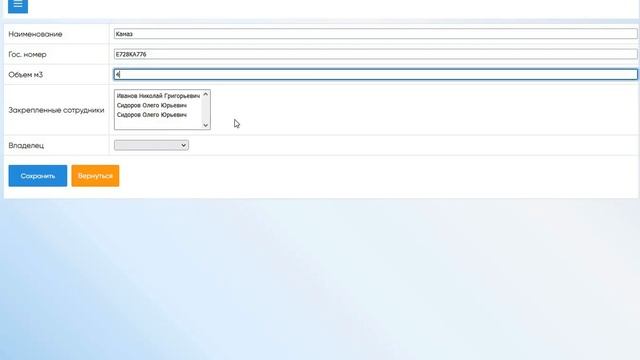Click the Закрепленные сотрудники label
640x360 pixels.
click(56, 110)
